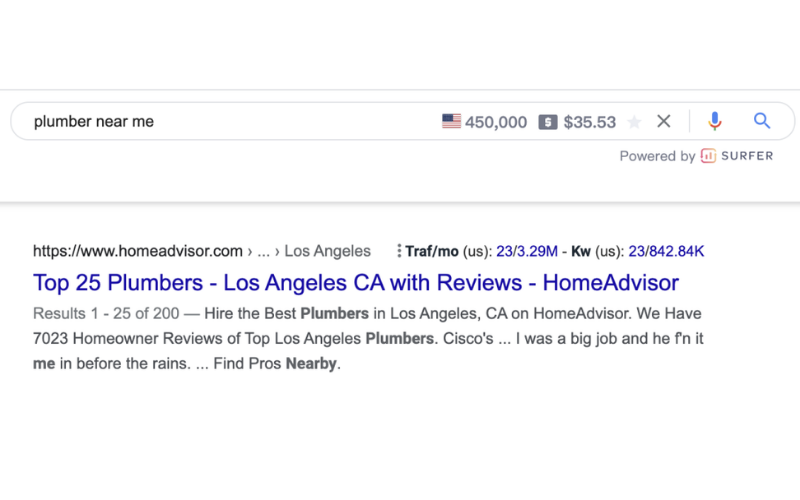Click the 23 value after Kw (us)
Image resolution: width=800 pixels, height=500 pixels.
[x=636, y=251]
